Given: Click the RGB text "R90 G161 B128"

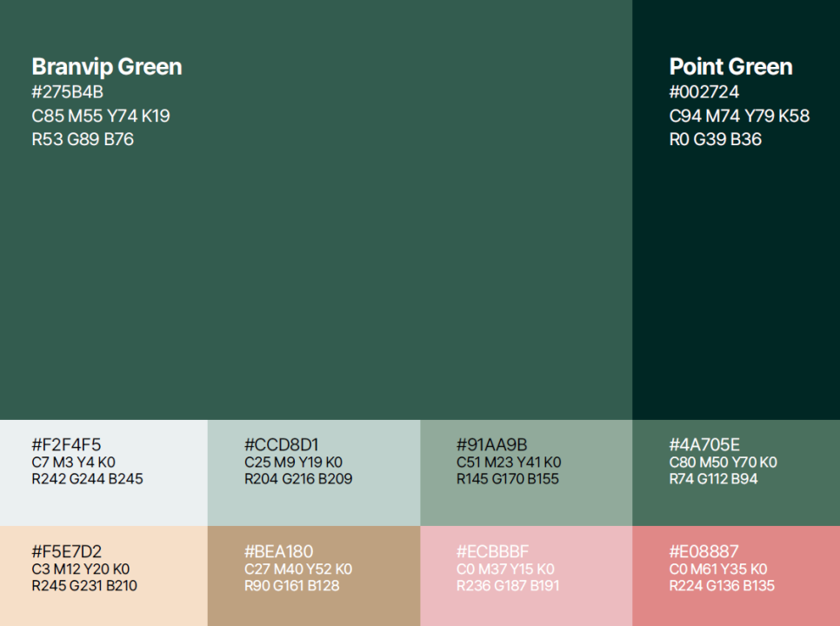Looking at the screenshot, I should point(291,586).
